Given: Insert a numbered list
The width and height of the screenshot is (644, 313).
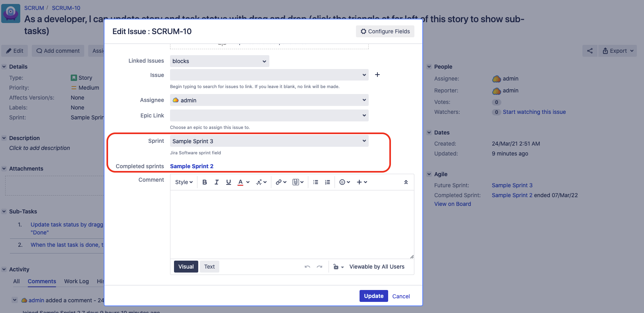Looking at the screenshot, I should click(327, 182).
